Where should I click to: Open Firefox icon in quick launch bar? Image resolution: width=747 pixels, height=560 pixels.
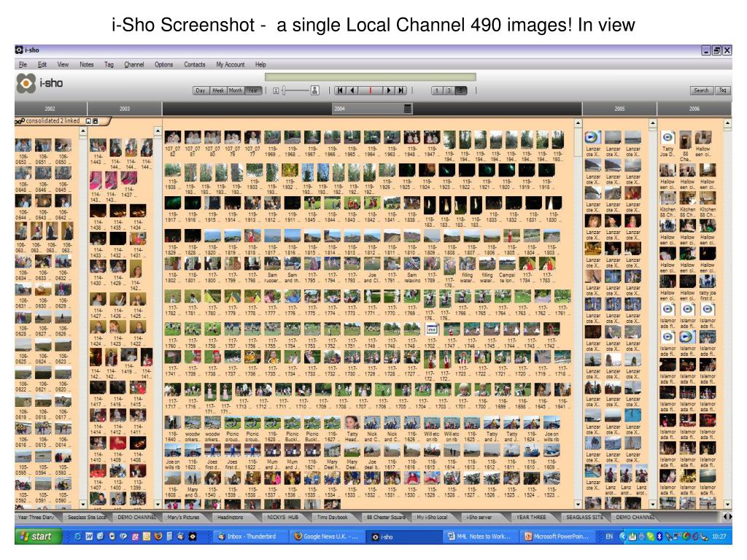158,537
